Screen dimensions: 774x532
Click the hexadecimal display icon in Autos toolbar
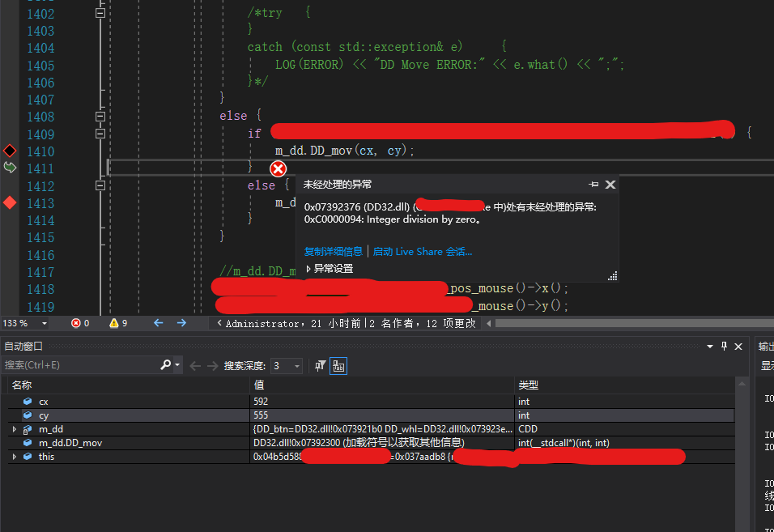[x=338, y=365]
